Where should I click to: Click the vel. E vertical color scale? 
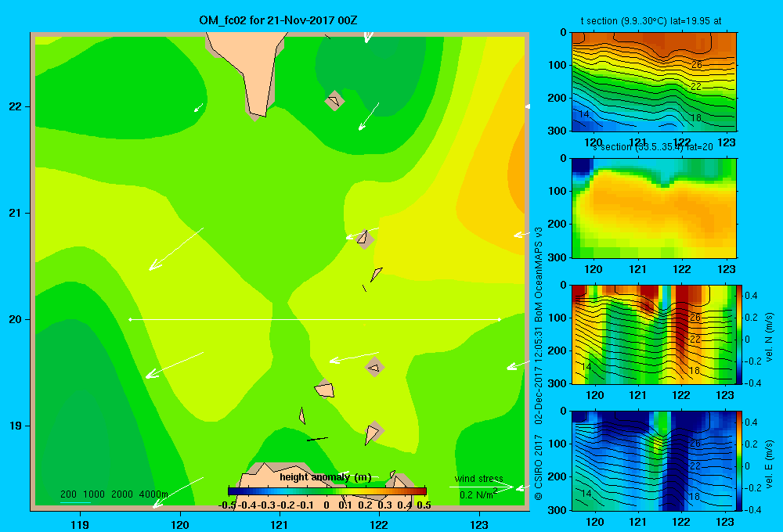(739, 460)
